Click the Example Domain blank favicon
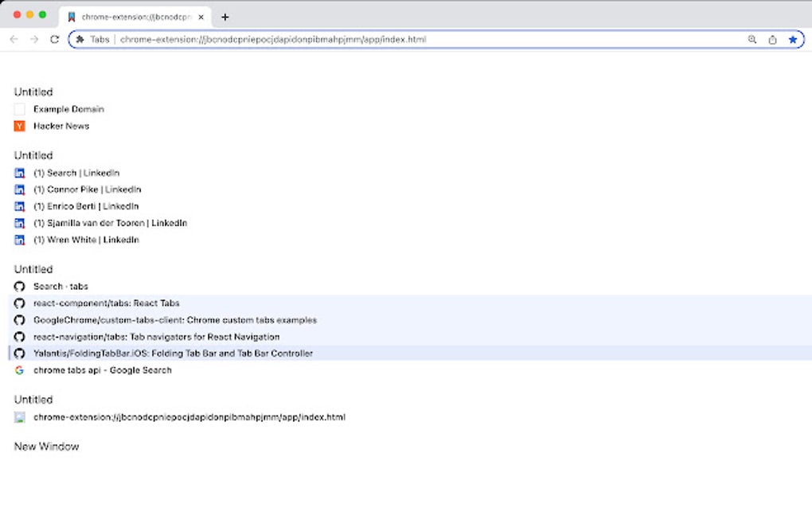Image resolution: width=812 pixels, height=508 pixels. [x=19, y=109]
